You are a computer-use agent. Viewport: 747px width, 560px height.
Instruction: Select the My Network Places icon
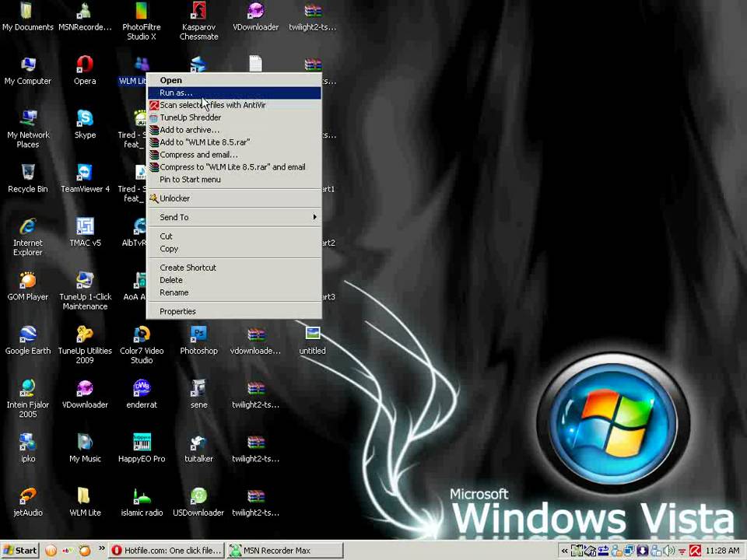tap(28, 129)
